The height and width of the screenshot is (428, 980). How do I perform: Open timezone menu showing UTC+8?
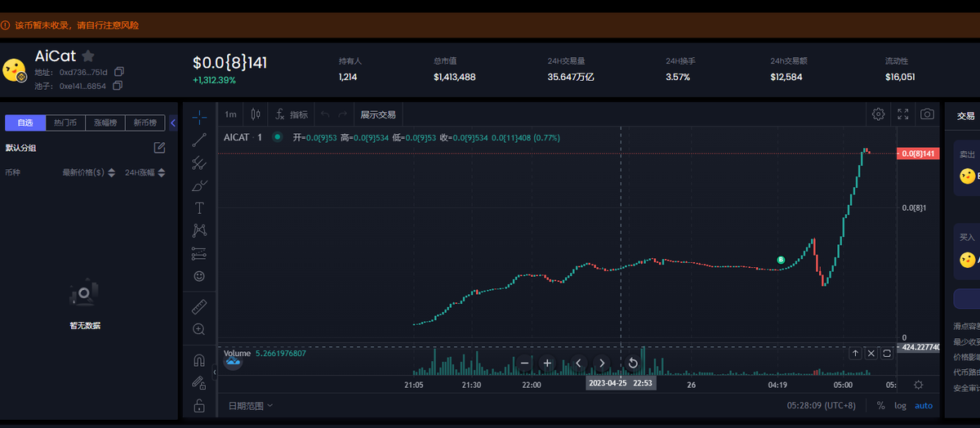823,405
